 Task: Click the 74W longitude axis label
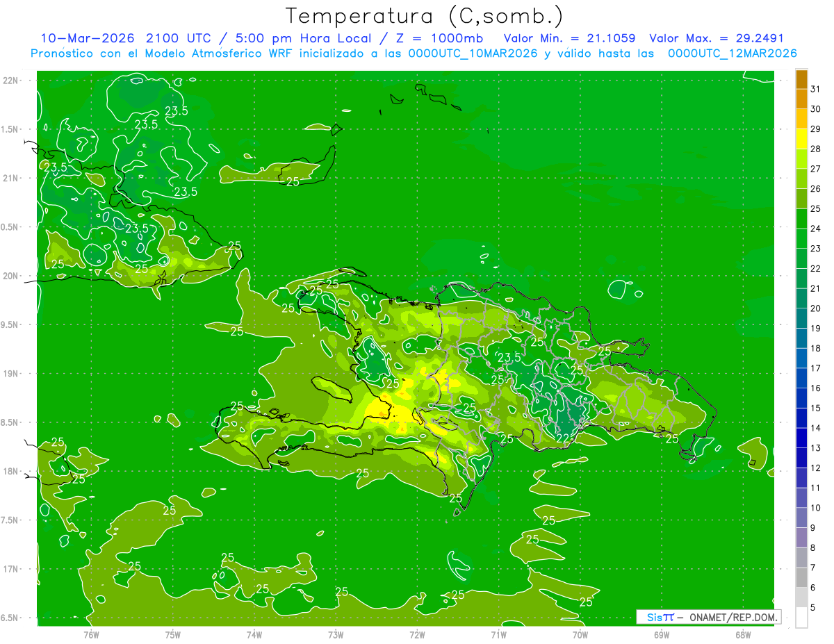pyautogui.click(x=254, y=635)
